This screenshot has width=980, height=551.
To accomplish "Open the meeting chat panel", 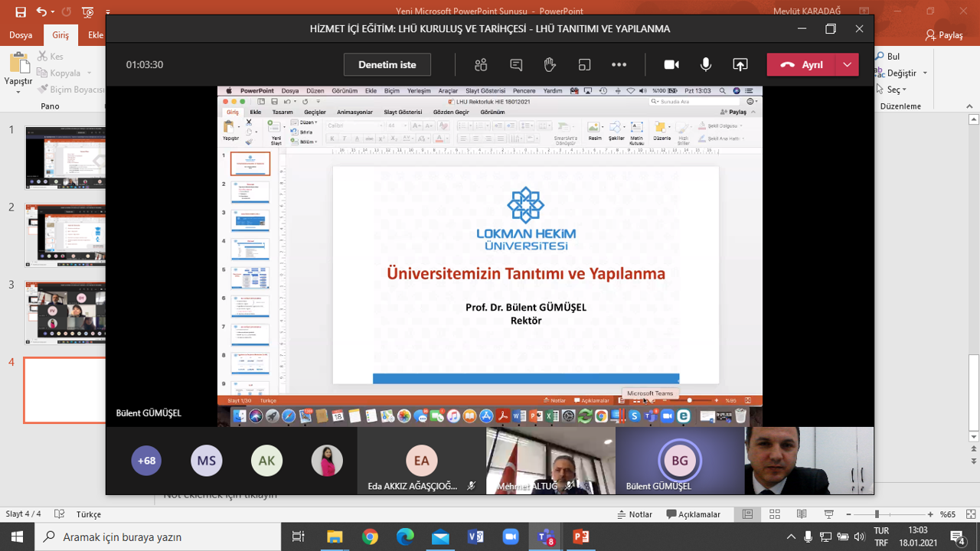I will coord(516,65).
